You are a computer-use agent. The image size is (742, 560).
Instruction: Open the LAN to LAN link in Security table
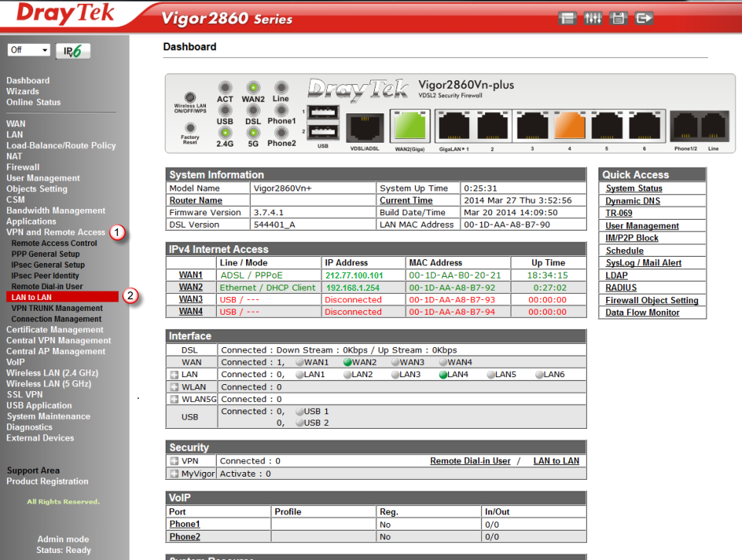pyautogui.click(x=557, y=461)
